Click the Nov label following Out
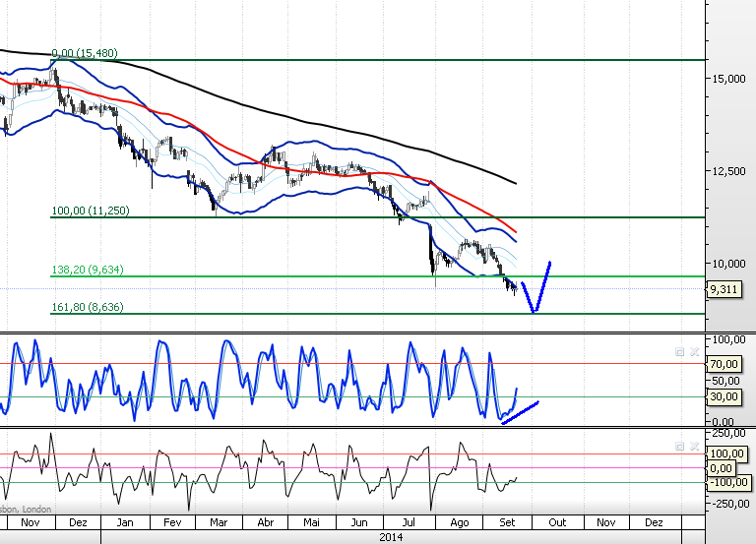This screenshot has width=756, height=544. [x=606, y=522]
